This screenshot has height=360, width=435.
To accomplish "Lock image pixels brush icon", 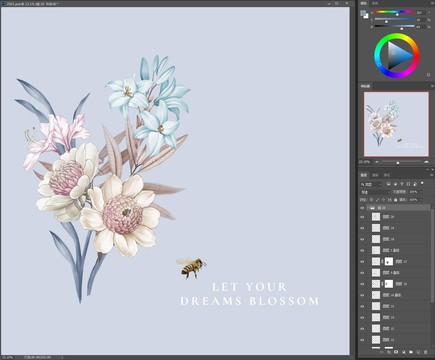I will coord(378,200).
